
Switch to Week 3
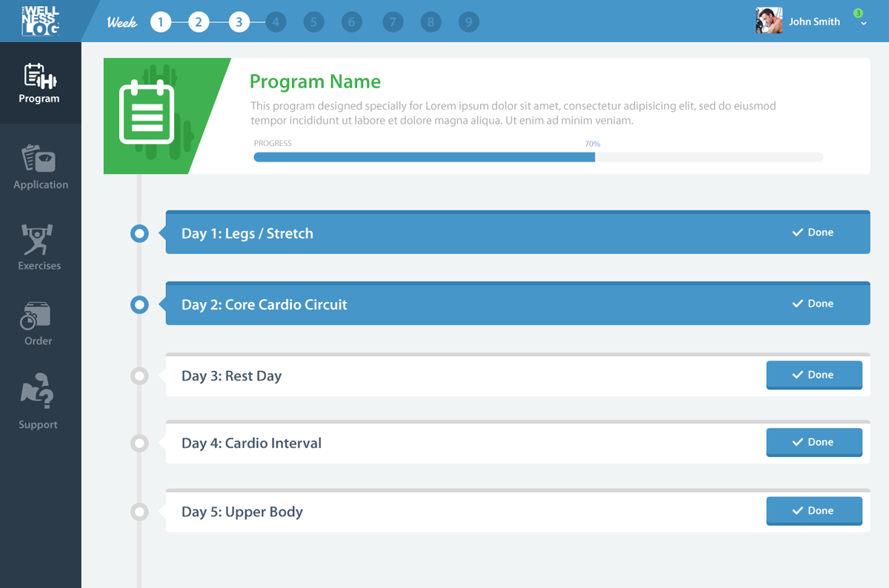click(237, 21)
